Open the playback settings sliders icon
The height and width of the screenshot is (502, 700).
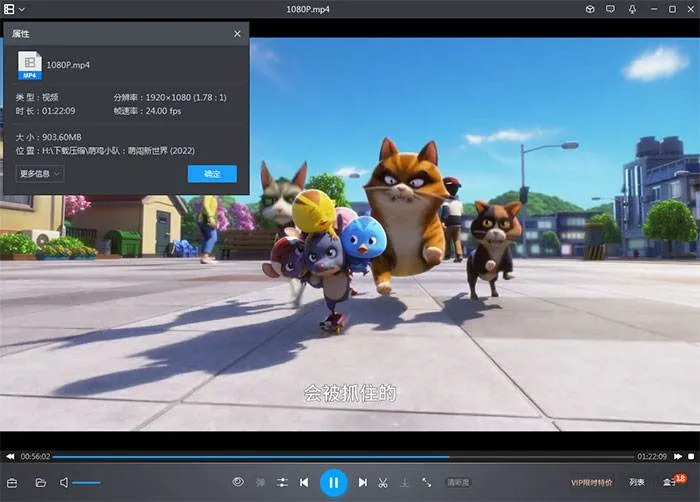point(282,482)
